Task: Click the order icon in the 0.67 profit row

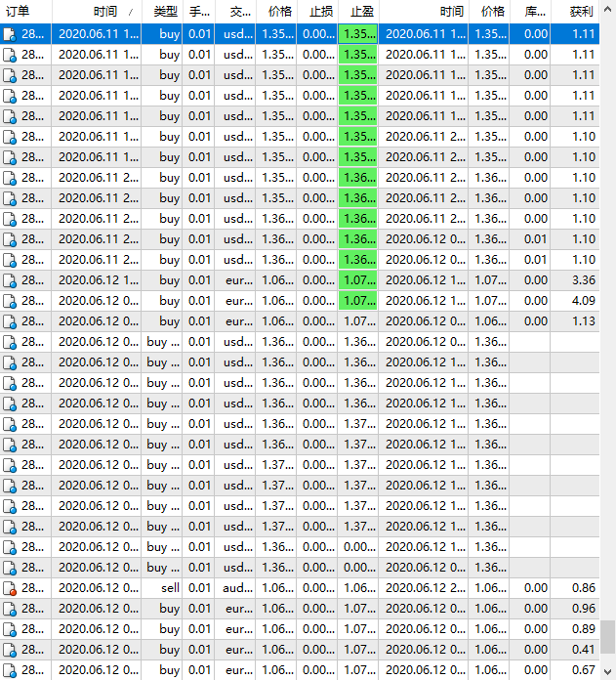Action: (x=10, y=670)
